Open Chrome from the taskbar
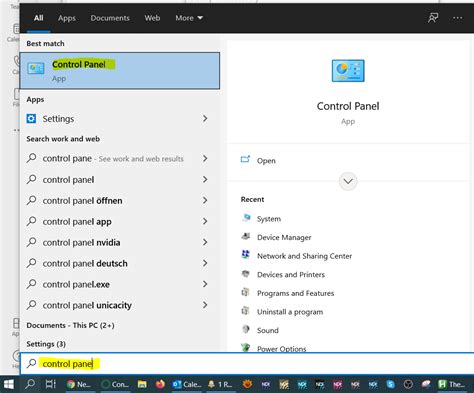The height and width of the screenshot is (393, 474). (79, 384)
